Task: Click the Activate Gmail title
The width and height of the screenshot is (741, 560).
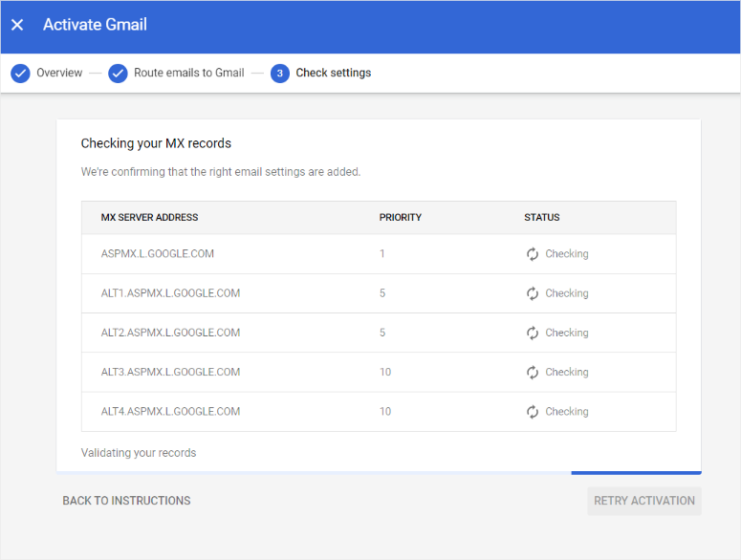Action: coord(95,25)
